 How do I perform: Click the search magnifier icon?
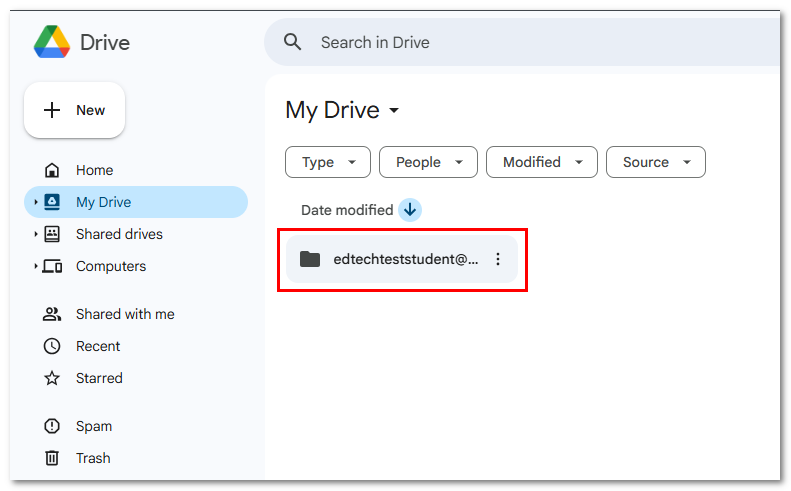coord(292,42)
